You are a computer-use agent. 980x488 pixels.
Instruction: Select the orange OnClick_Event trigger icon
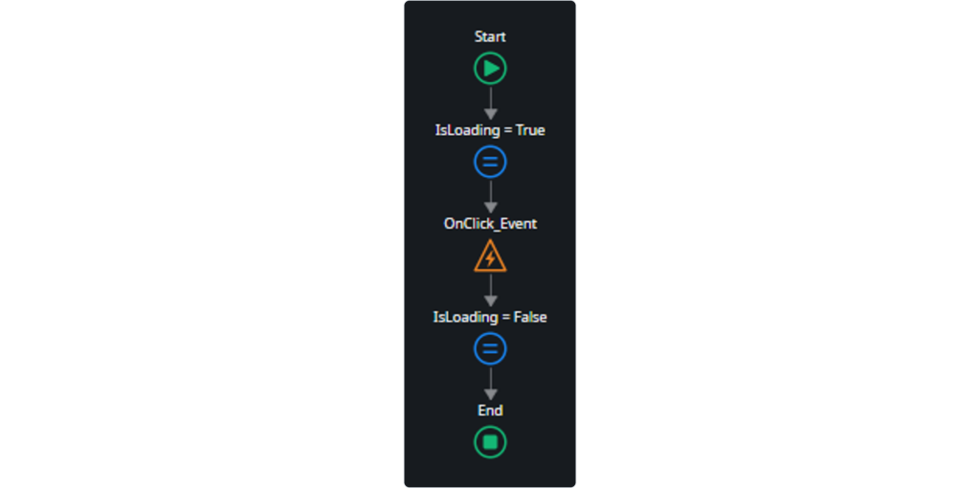[490, 255]
